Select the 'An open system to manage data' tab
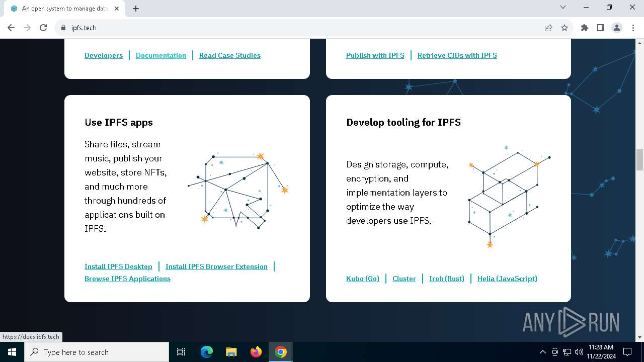Image resolution: width=644 pixels, height=362 pixels. tap(64, 9)
